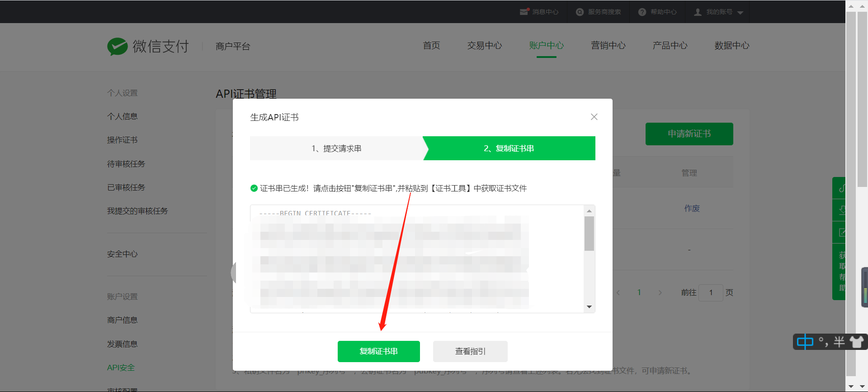Click the 复制证书串 button

click(x=379, y=351)
